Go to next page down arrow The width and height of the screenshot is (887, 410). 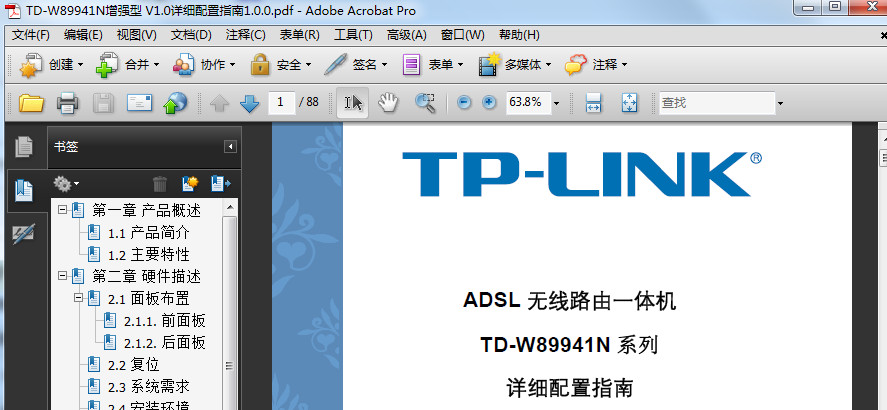[x=249, y=103]
